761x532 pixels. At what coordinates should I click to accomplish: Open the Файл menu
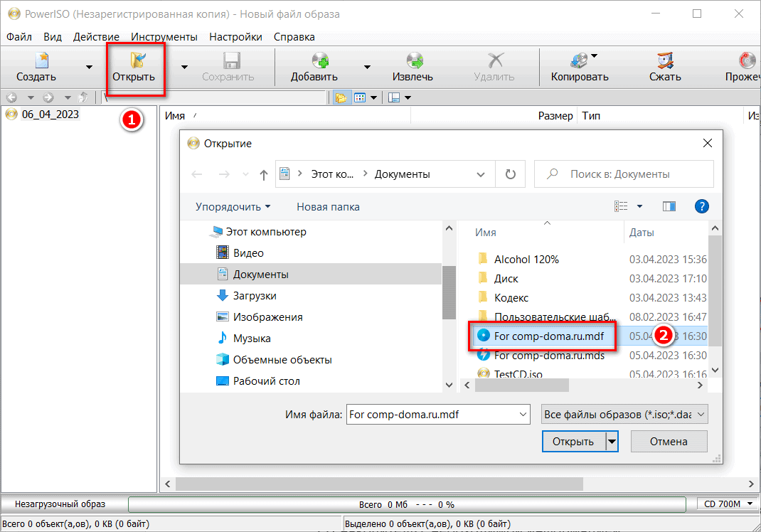[x=19, y=37]
